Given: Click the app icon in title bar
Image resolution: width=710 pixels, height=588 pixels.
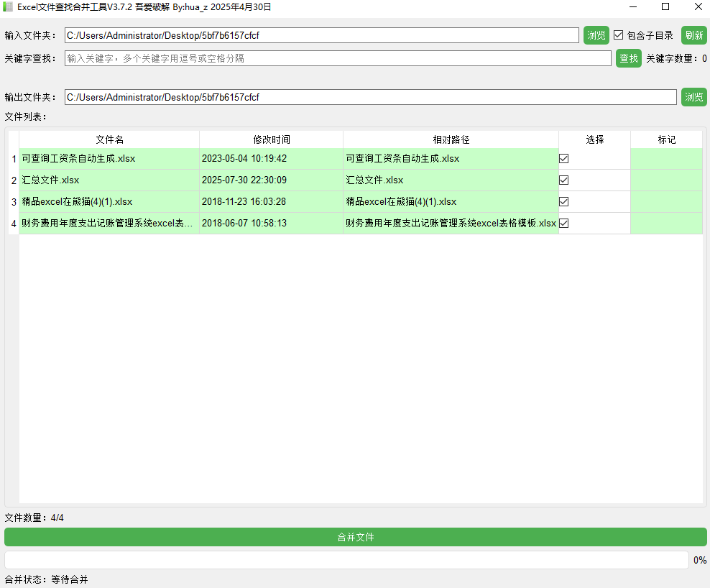Looking at the screenshot, I should [9, 7].
